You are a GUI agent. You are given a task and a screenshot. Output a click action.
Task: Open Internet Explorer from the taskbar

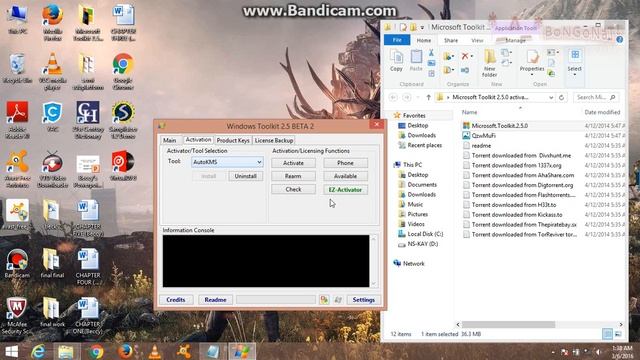38,352
